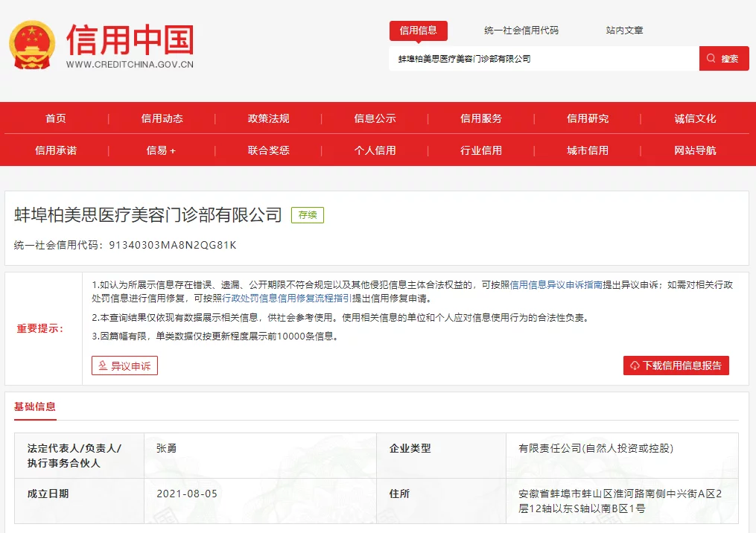This screenshot has width=756, height=533.
Task: Click the magnifier icon in search button
Action: pos(711,58)
